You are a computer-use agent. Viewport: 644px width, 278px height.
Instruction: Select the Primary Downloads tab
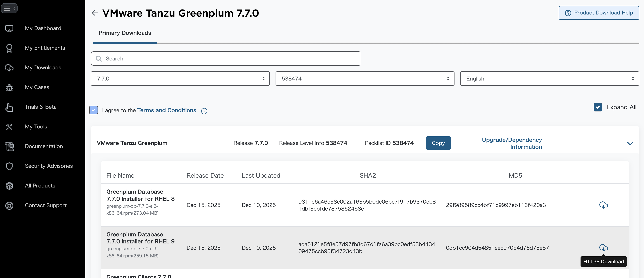(125, 33)
